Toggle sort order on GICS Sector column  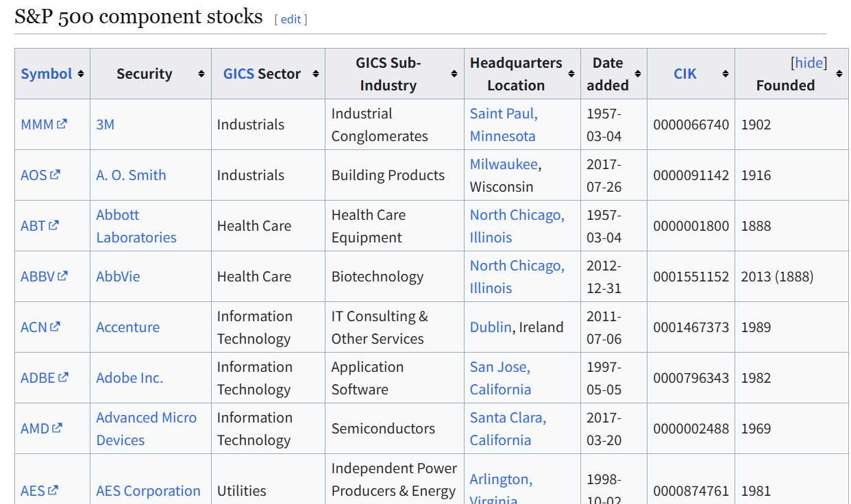click(316, 74)
